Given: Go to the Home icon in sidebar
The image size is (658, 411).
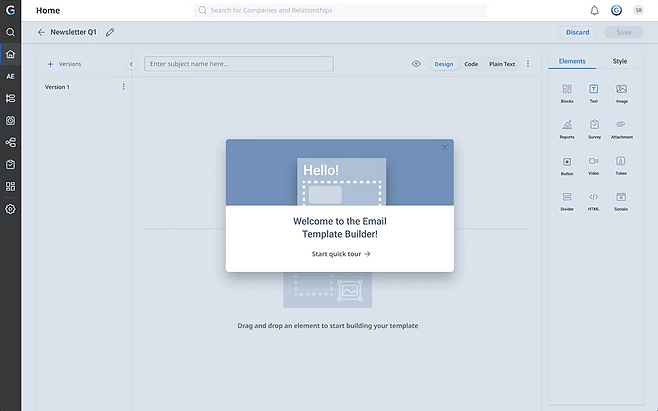Looking at the screenshot, I should 10,54.
